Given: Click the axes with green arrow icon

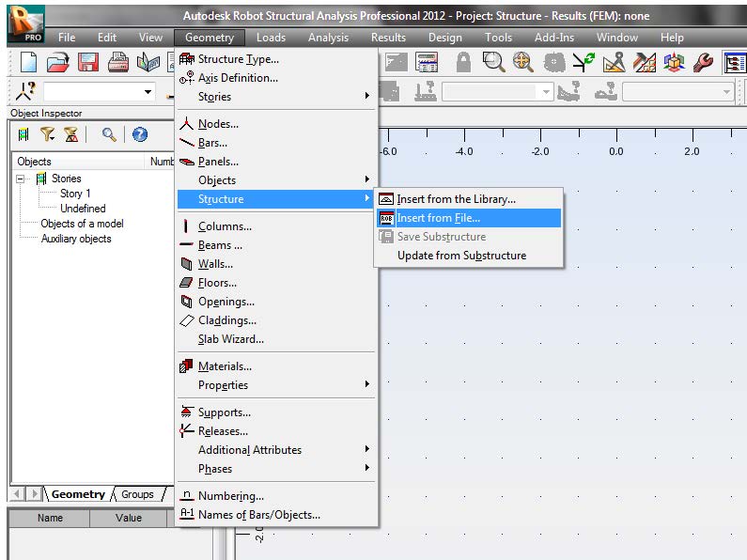Looking at the screenshot, I should (584, 62).
